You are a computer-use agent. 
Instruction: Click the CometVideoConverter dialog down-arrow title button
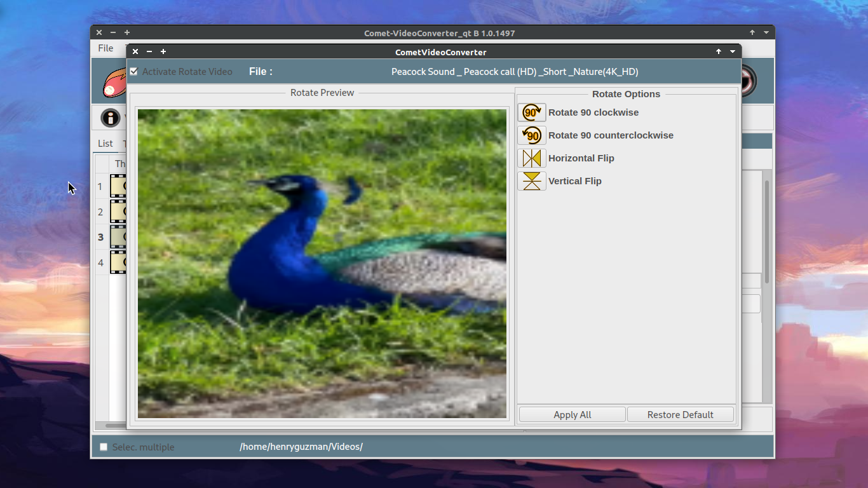point(733,51)
